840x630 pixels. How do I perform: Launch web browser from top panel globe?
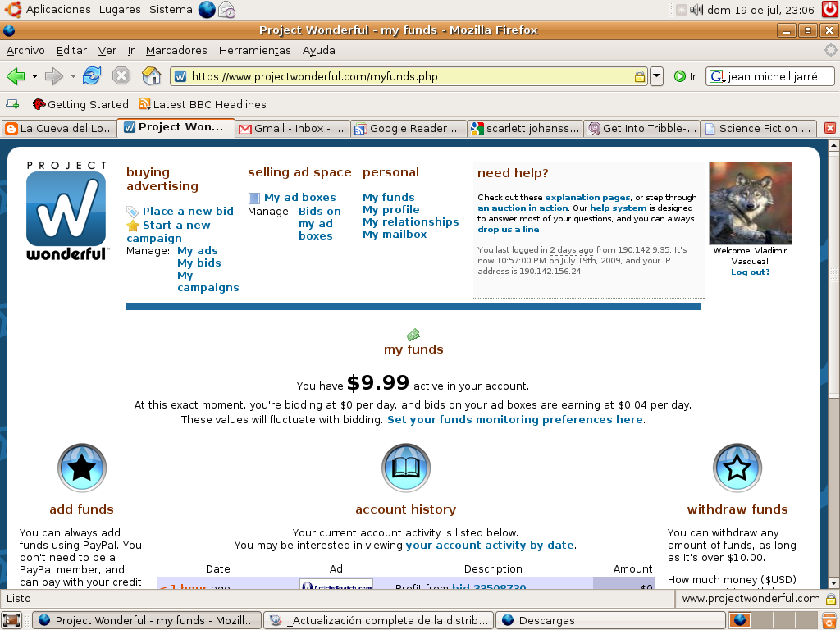click(207, 9)
